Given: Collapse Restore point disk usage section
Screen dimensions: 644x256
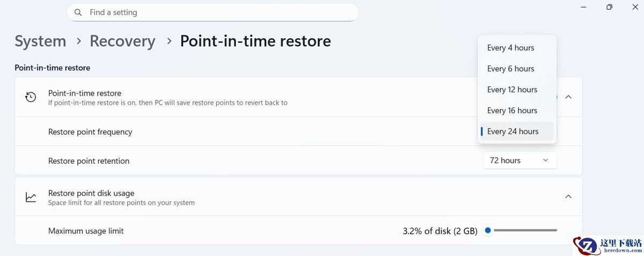Looking at the screenshot, I should tap(568, 197).
